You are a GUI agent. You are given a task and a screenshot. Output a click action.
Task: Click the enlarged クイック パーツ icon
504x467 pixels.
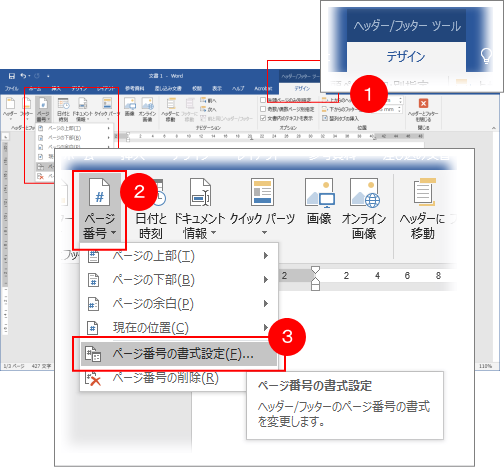click(x=262, y=192)
